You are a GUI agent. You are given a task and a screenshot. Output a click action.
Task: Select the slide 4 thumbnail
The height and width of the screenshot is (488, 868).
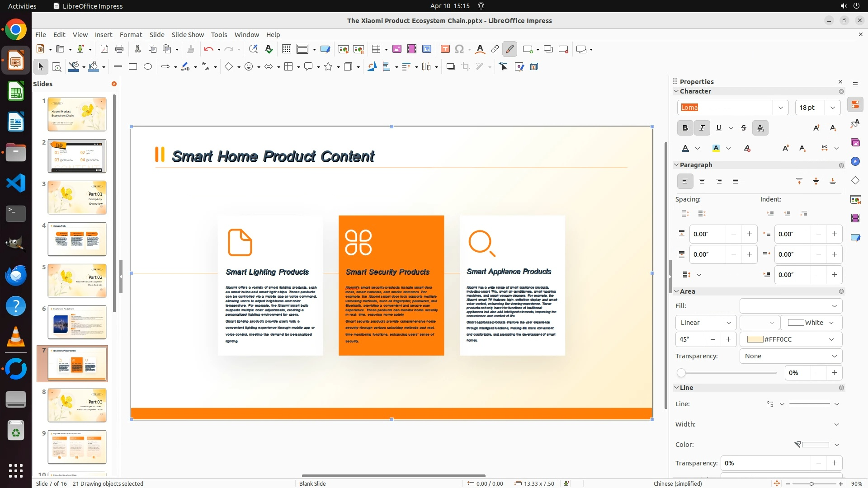[77, 239]
